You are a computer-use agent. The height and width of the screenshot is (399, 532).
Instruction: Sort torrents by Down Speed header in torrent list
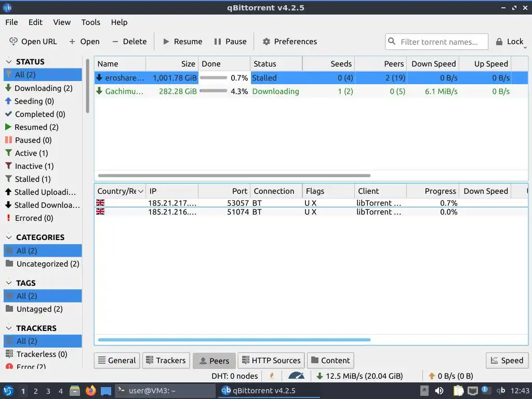tap(433, 64)
